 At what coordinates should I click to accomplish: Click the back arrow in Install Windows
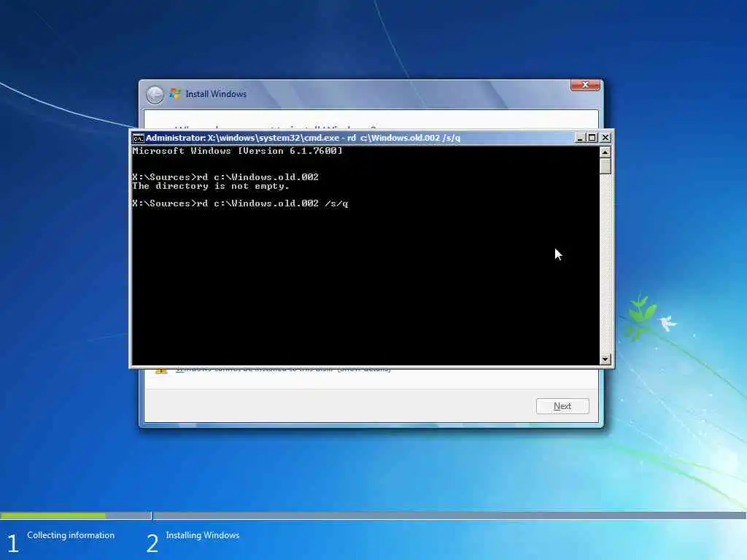click(x=155, y=95)
